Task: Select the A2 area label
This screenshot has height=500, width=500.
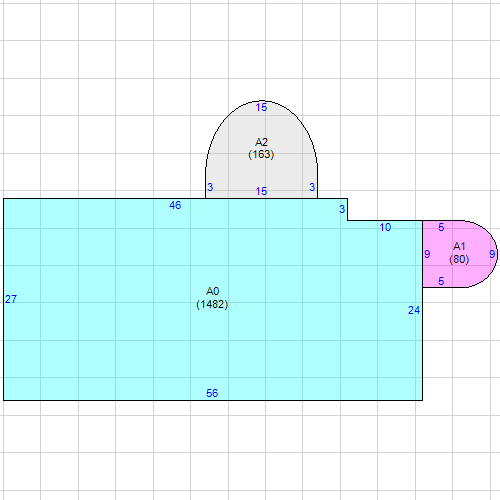Action: pos(261,142)
